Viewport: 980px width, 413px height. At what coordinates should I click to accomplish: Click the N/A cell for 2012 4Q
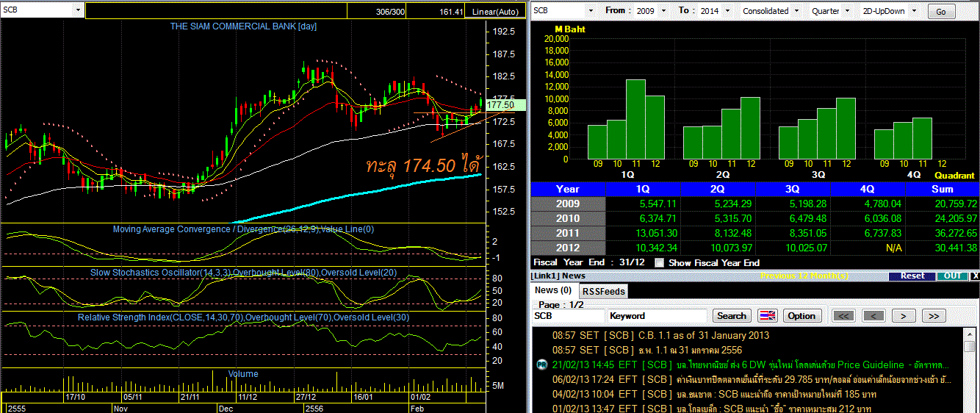(x=868, y=248)
